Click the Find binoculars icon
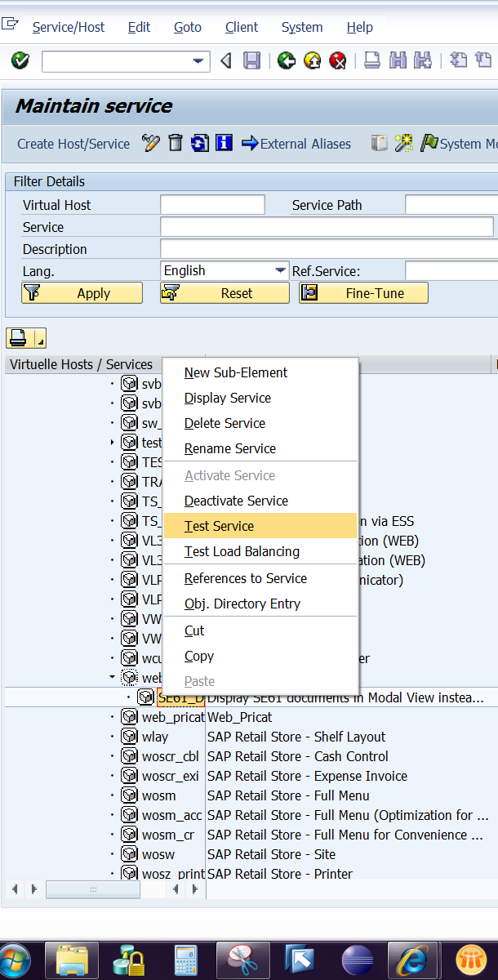Viewport: 498px width, 980px height. point(398,60)
